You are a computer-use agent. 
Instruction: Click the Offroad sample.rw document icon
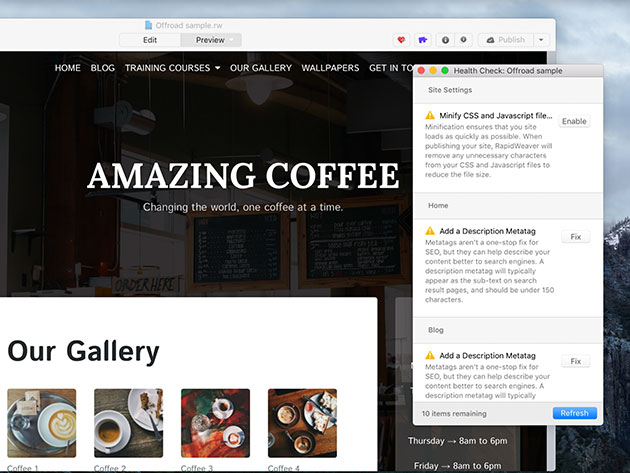[x=148, y=25]
